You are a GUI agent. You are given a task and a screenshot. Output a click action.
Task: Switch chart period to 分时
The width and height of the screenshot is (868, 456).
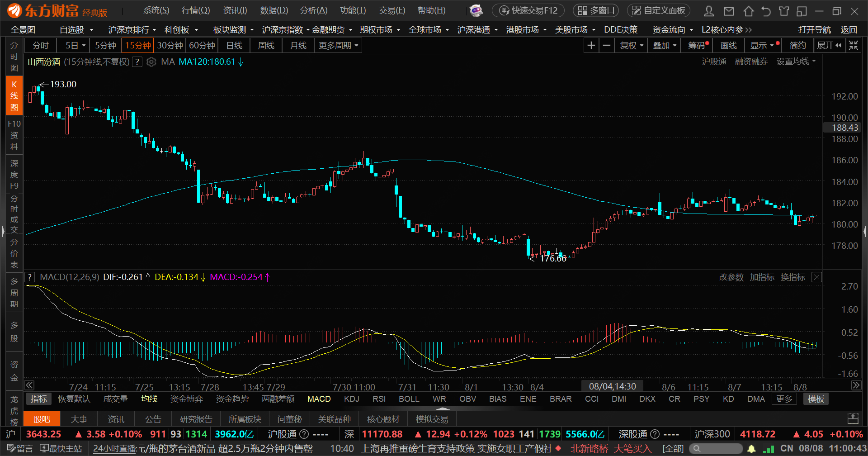pyautogui.click(x=40, y=45)
